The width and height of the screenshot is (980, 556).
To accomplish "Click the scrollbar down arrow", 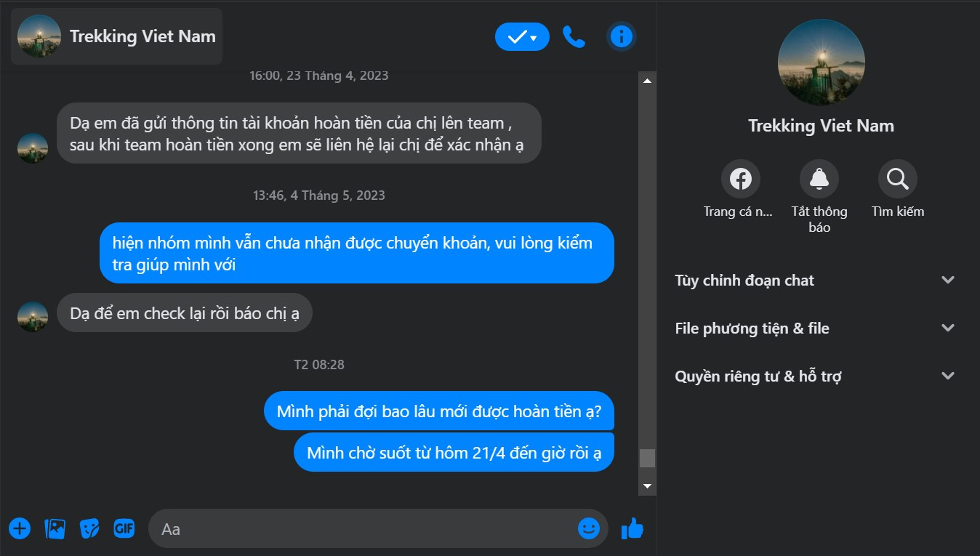I will (647, 486).
